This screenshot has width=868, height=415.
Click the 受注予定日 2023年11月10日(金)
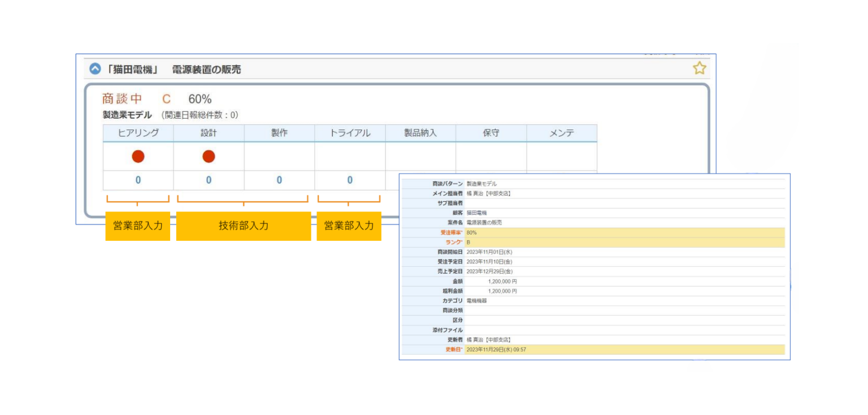point(489,262)
